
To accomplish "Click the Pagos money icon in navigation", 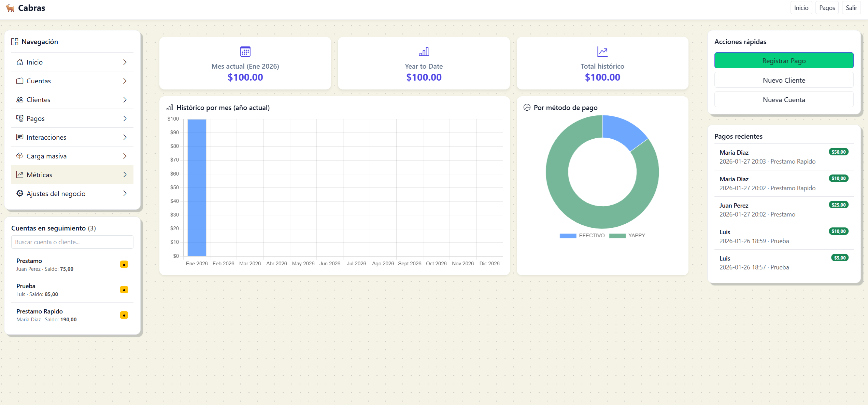I will coord(20,118).
